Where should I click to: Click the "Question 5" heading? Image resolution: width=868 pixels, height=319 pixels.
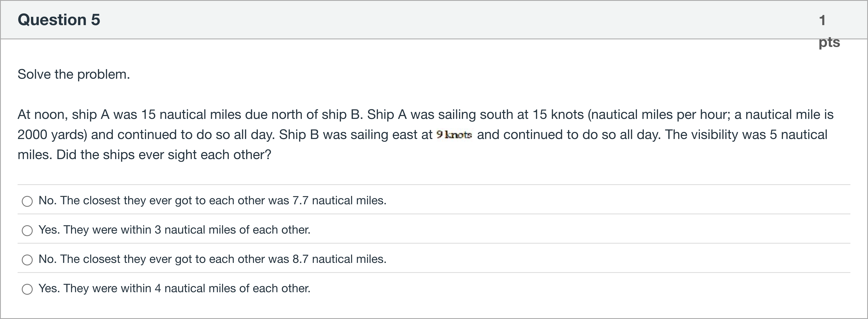(59, 19)
